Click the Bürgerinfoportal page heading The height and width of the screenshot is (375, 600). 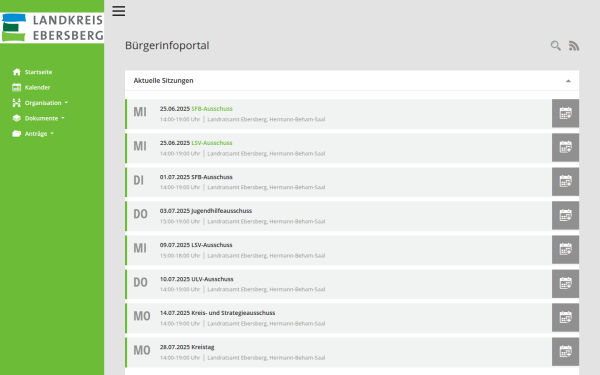pyautogui.click(x=167, y=46)
